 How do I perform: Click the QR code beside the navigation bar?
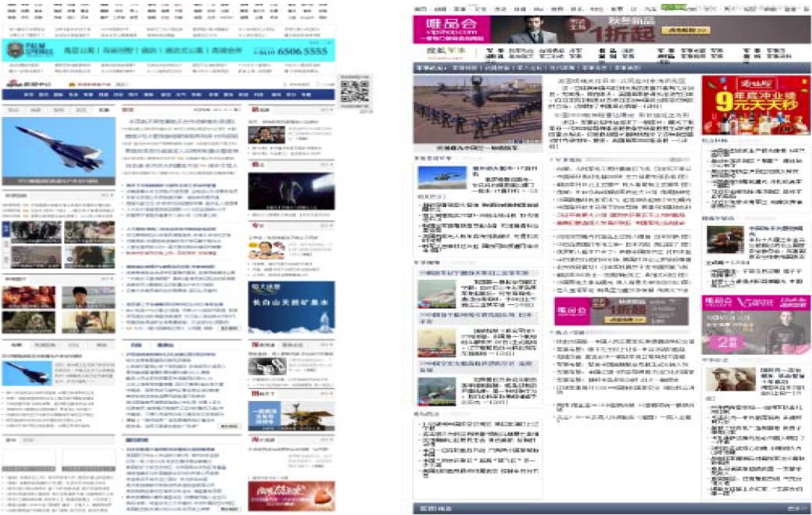pos(356,92)
